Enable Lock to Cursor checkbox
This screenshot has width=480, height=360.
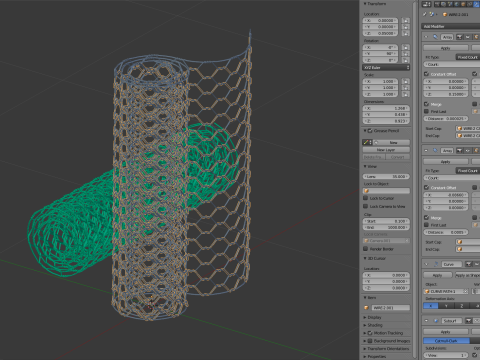pos(366,198)
